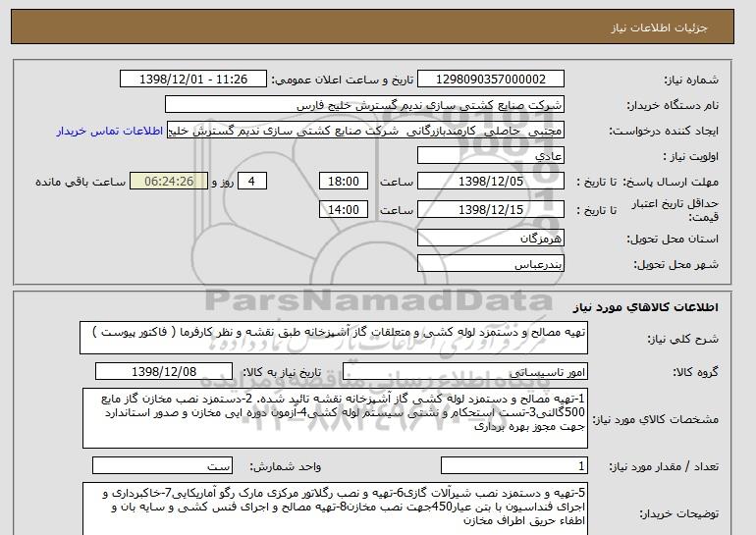
Task: Click the goods group field امور تاسیساتی
Action: click(465, 372)
